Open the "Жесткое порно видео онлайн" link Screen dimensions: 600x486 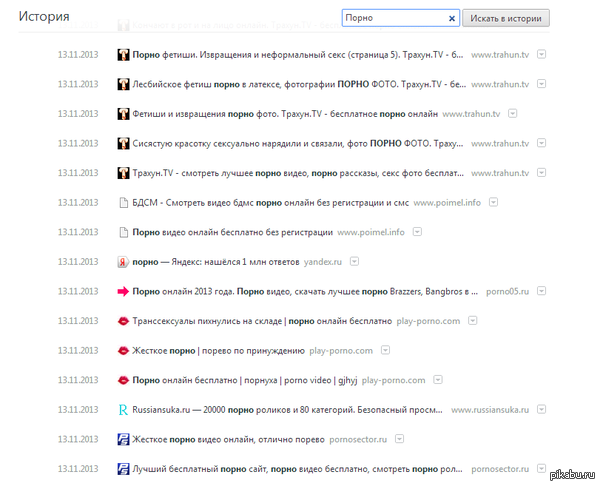(x=228, y=440)
